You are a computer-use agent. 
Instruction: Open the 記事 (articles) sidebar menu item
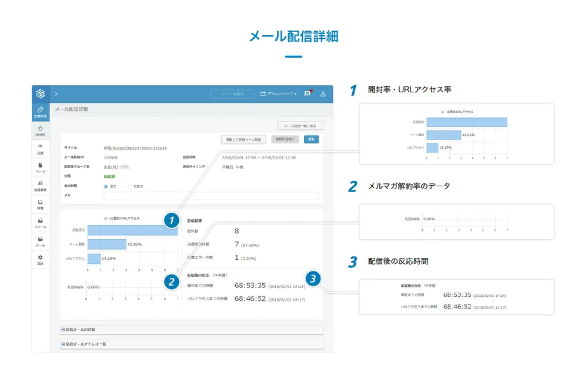40,149
